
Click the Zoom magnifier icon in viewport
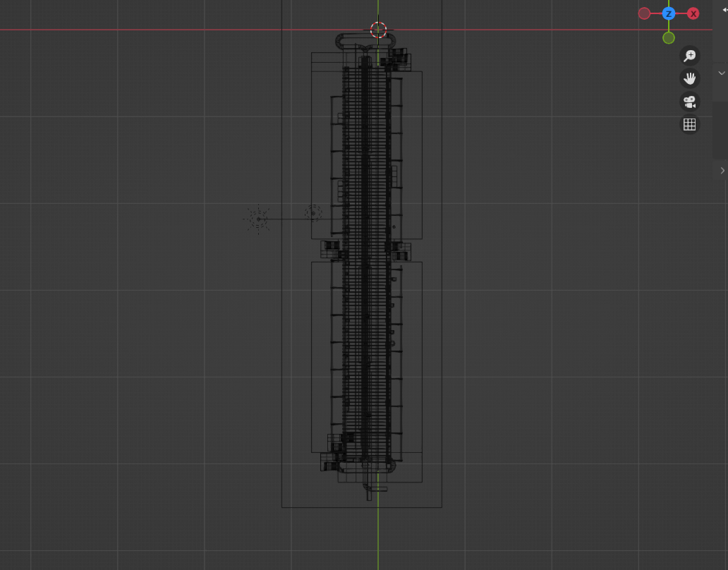point(689,56)
